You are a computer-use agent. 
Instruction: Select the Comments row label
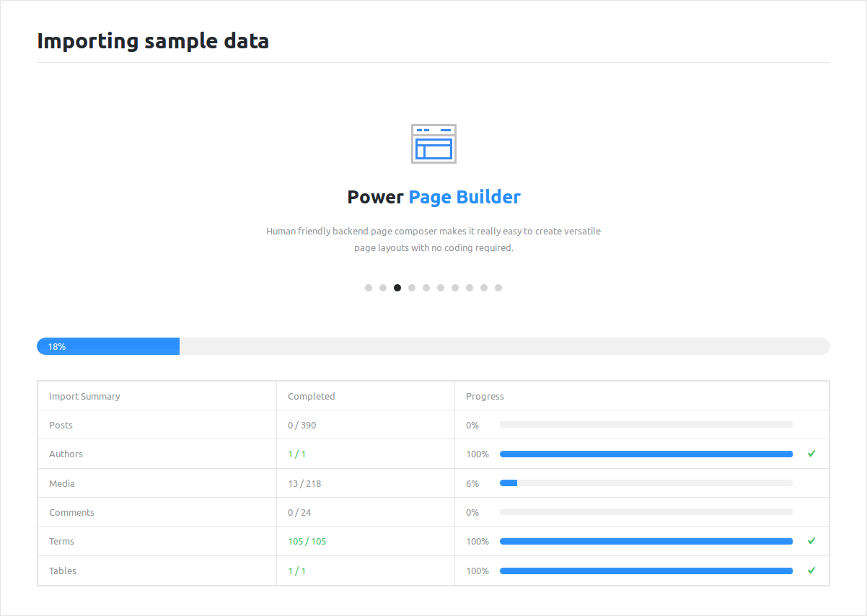pos(71,512)
